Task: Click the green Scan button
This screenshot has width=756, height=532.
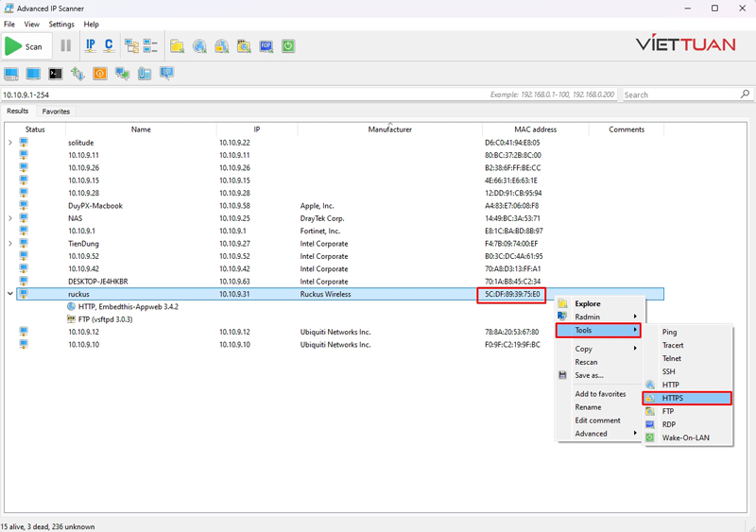Action: [x=25, y=45]
